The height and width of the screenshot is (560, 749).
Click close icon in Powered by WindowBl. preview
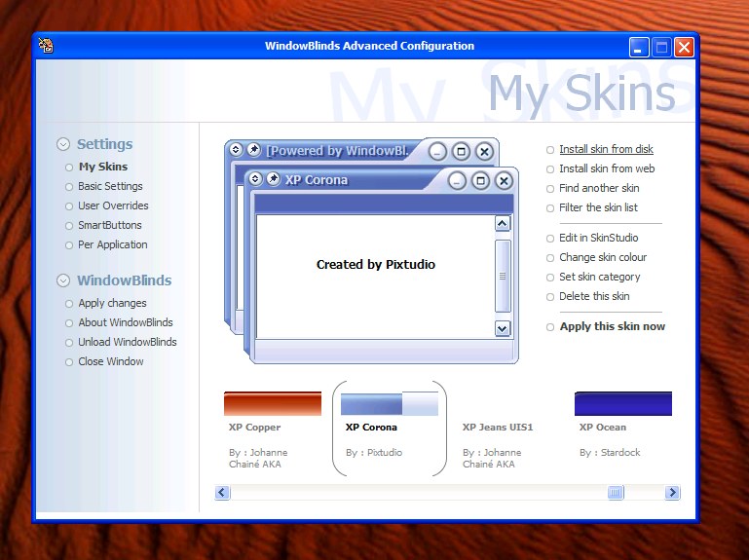(484, 152)
